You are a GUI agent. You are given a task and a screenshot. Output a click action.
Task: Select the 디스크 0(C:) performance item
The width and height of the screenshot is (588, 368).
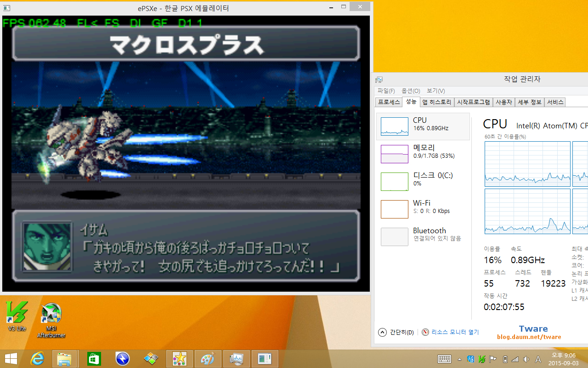click(x=423, y=182)
